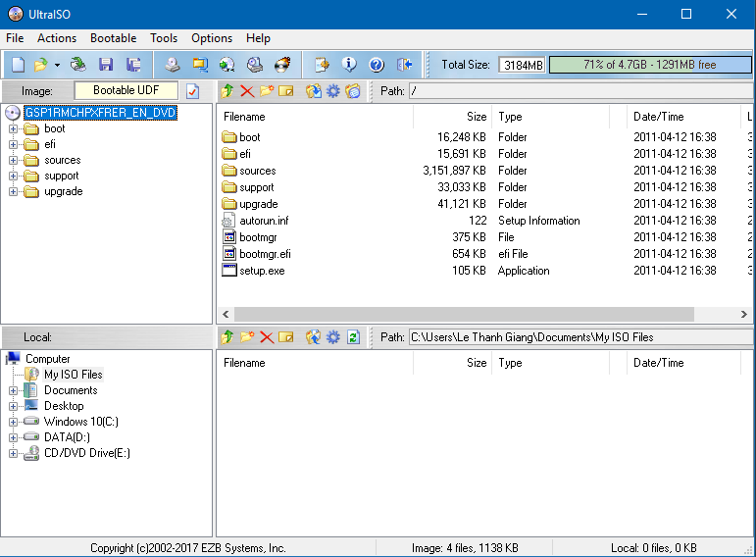Open the Bootable menu
The image size is (756, 557).
click(x=114, y=38)
